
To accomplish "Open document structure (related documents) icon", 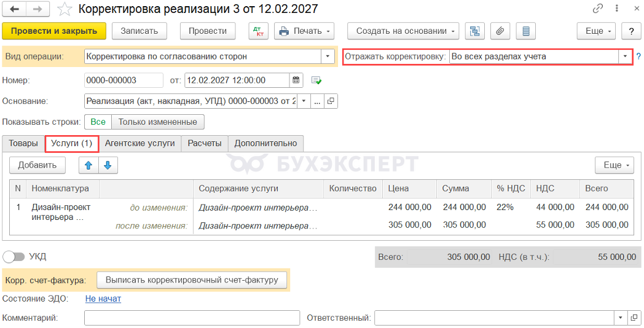I will [474, 31].
